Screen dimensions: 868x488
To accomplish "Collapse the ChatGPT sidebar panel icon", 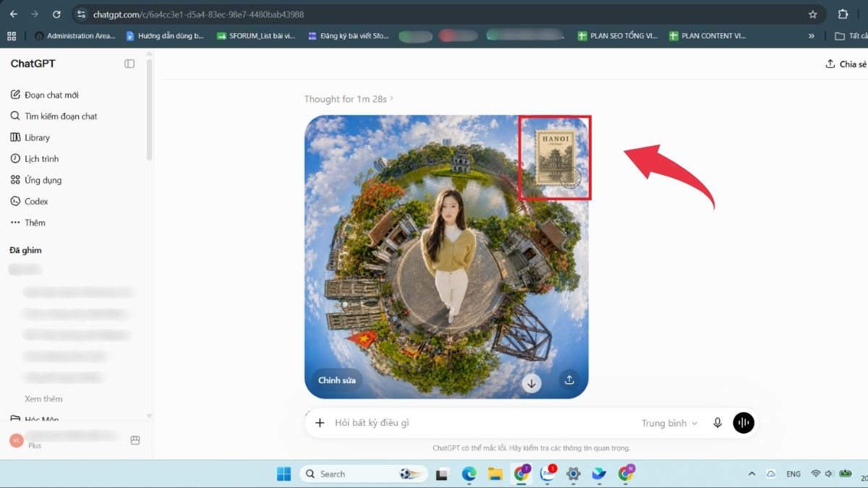I will coord(129,64).
